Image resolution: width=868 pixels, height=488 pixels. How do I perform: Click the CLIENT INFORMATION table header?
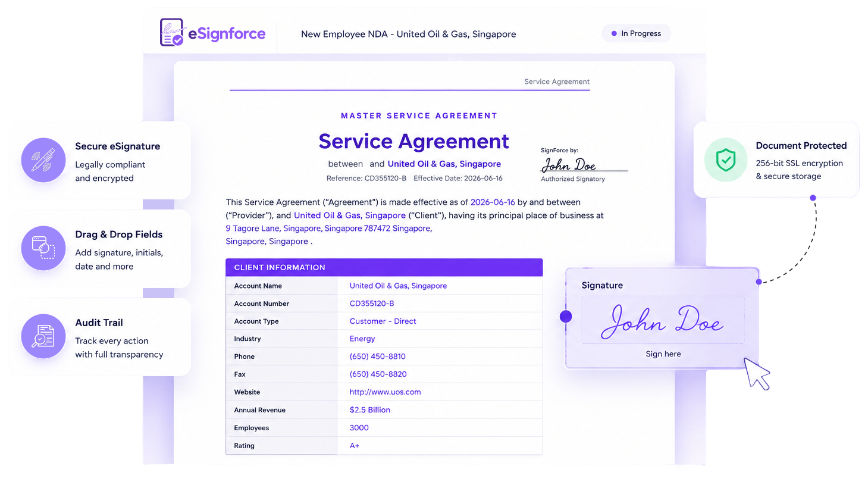(384, 268)
